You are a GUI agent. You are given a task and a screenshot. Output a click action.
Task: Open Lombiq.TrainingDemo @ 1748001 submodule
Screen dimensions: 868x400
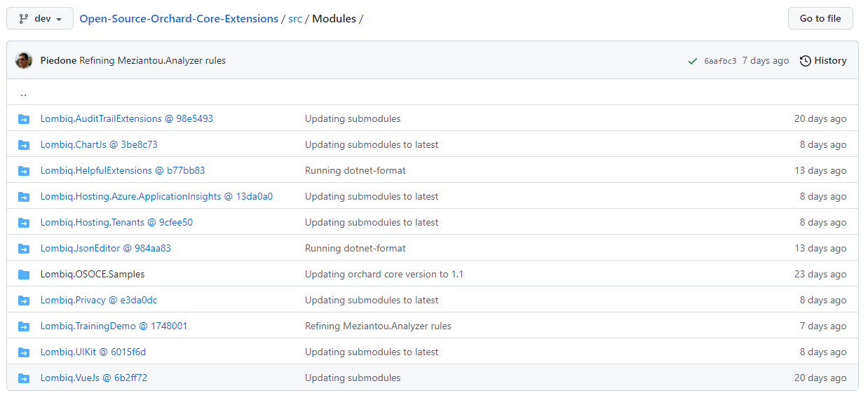114,326
